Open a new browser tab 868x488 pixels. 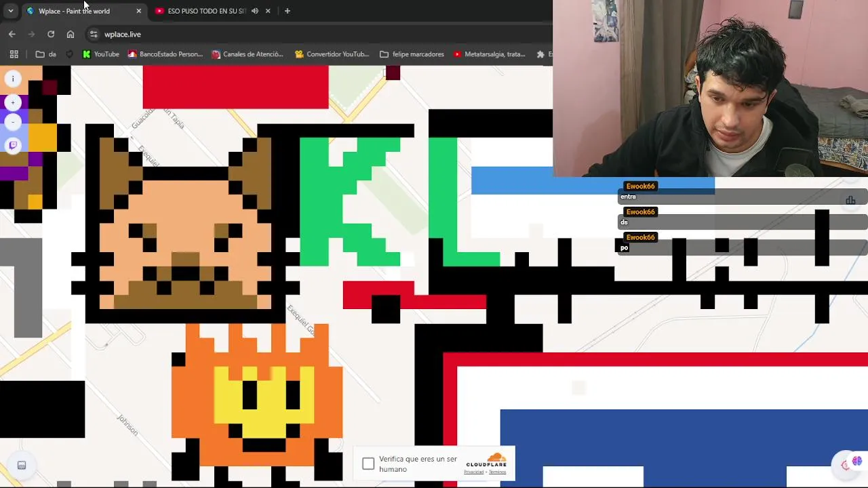pos(288,11)
